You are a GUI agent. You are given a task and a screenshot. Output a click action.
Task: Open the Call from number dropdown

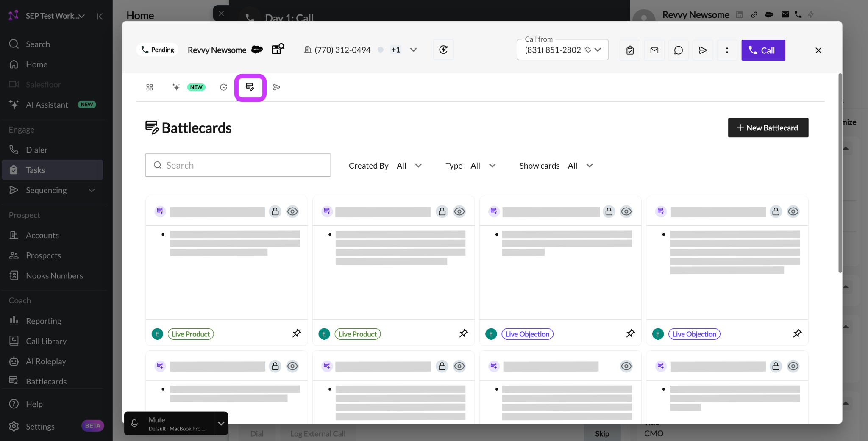(x=562, y=50)
